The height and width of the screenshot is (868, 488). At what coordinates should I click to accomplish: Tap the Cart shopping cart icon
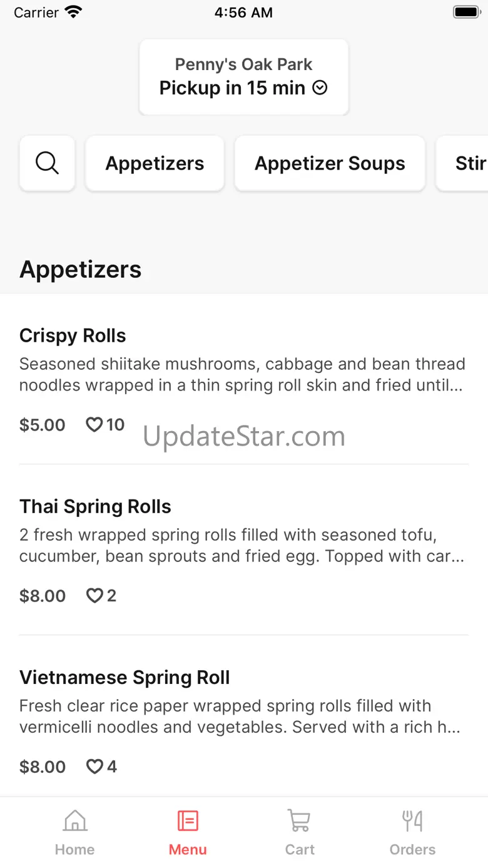pos(300,820)
